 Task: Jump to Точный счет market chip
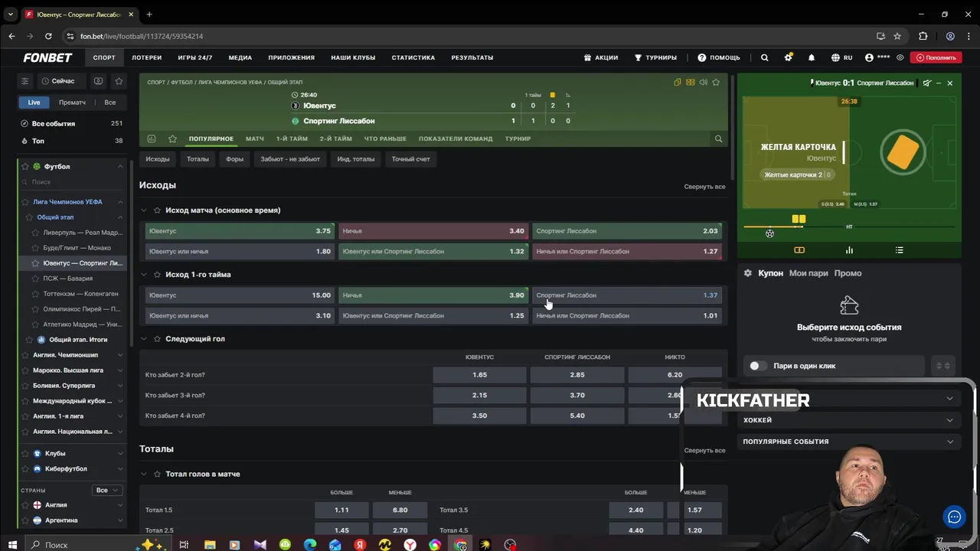[411, 159]
